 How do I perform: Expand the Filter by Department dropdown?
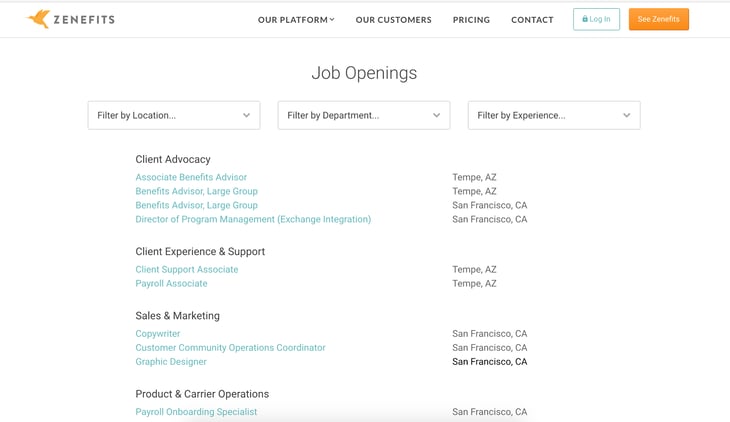point(364,116)
